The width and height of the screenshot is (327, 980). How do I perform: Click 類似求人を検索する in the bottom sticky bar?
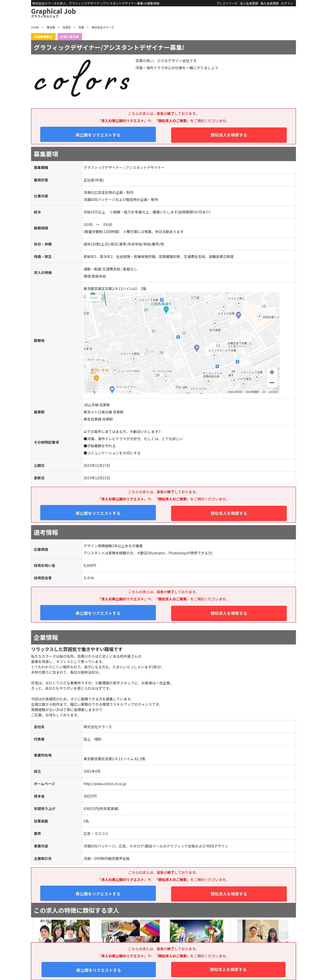click(x=228, y=969)
